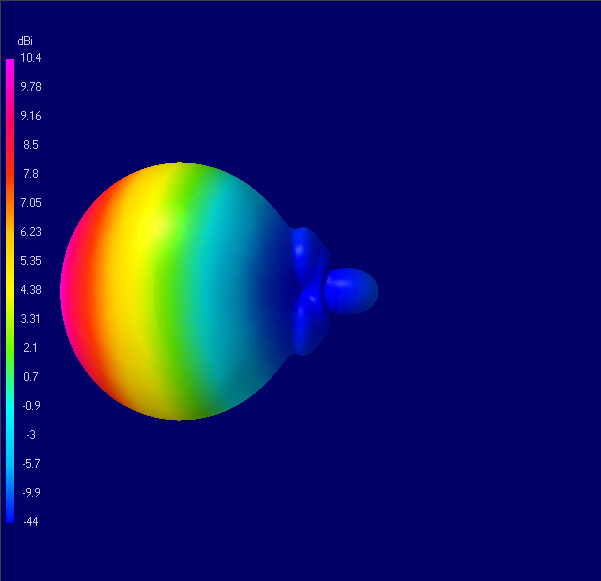Click the 7.05 scale value
Image resolution: width=601 pixels, height=581 pixels.
(31, 203)
